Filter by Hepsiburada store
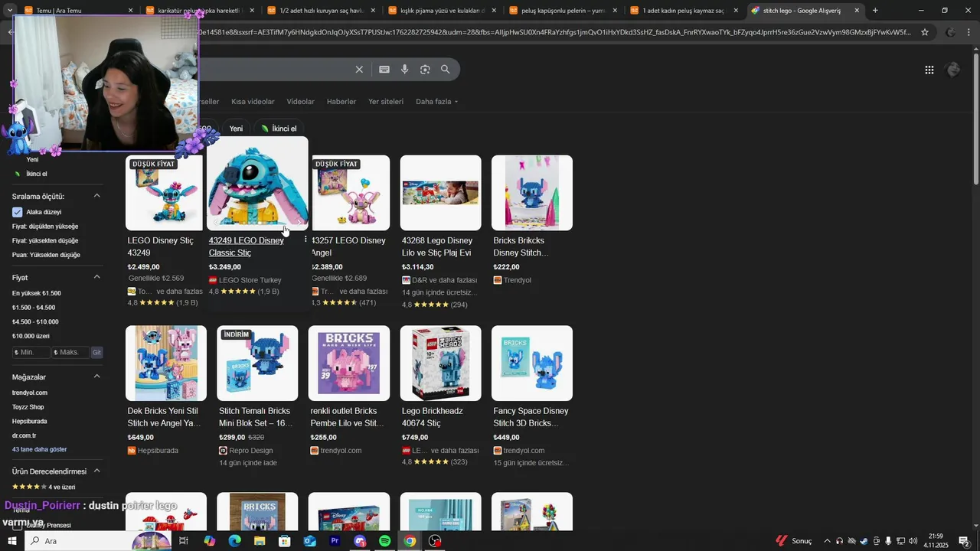The width and height of the screenshot is (980, 551). (x=29, y=421)
